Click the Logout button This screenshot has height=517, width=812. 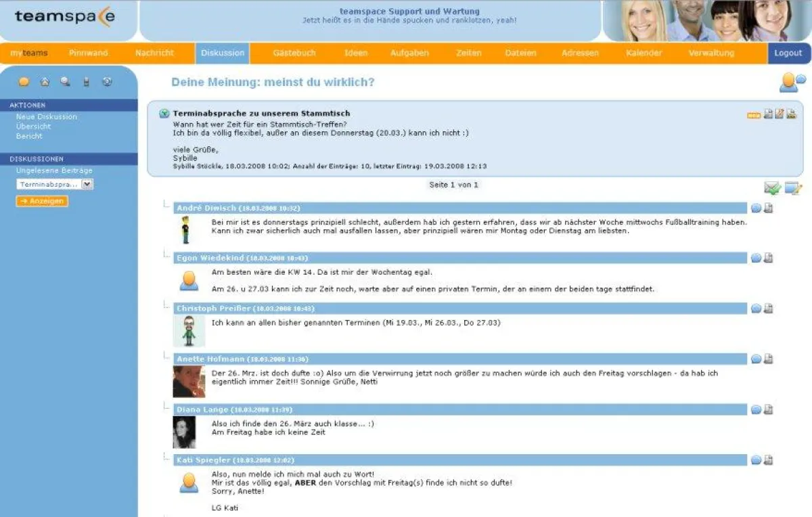(788, 53)
